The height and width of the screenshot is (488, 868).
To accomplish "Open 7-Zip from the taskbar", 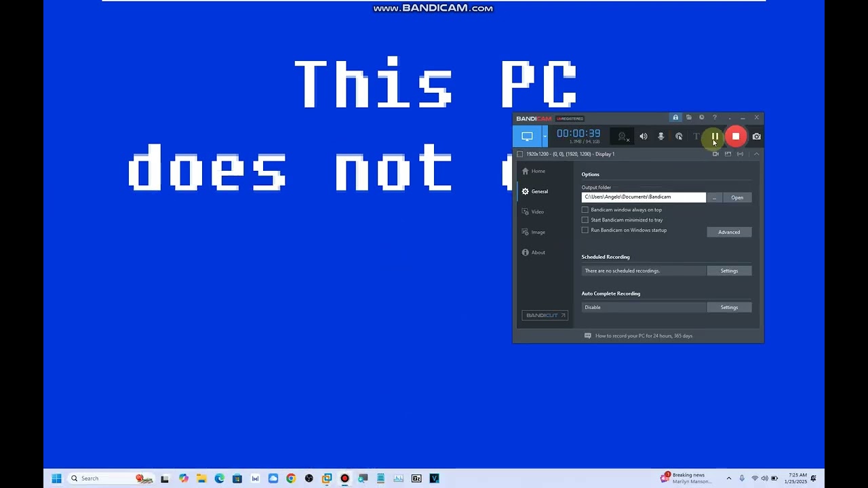I will click(416, 479).
